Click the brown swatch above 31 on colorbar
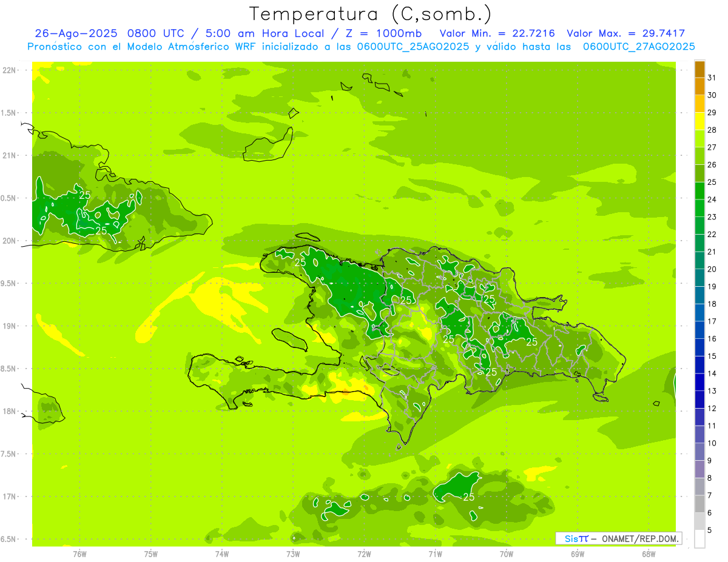Image resolution: width=728 pixels, height=562 pixels. coord(699,70)
